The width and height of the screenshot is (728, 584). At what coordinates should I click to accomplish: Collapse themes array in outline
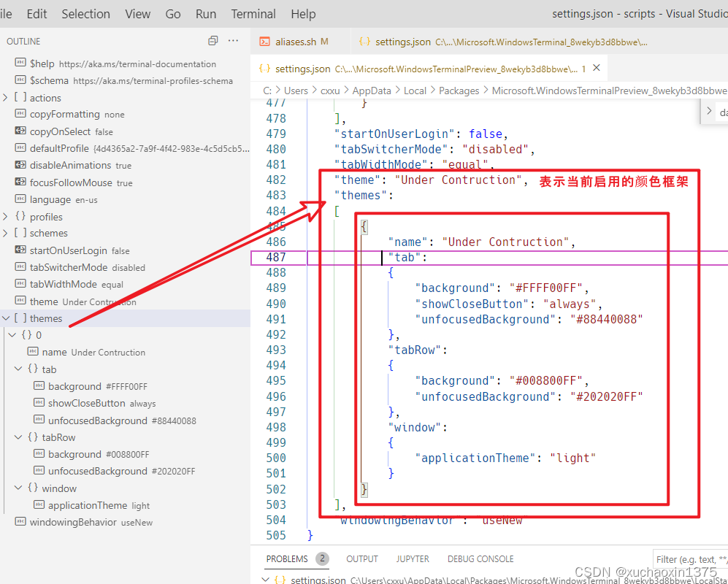(x=6, y=318)
